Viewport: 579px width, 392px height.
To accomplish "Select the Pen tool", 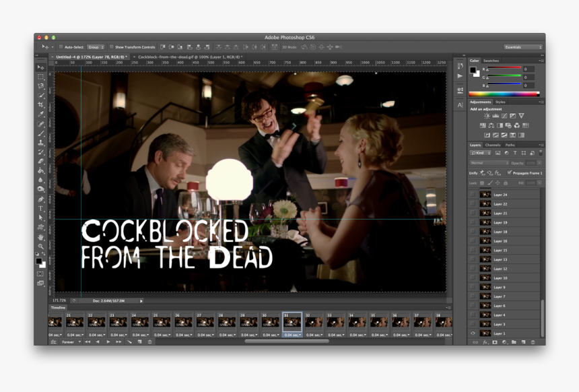I will coord(40,199).
